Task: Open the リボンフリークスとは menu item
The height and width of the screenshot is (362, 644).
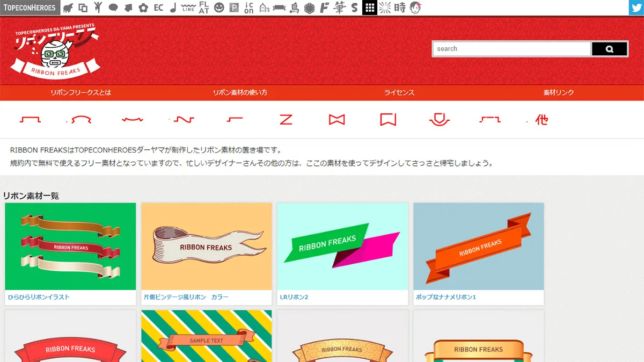Action: coord(81,92)
